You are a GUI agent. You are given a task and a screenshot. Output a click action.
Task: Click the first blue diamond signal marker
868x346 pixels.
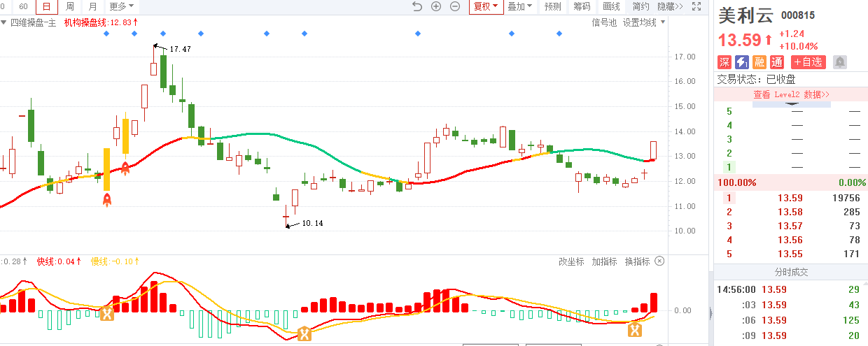click(x=106, y=34)
